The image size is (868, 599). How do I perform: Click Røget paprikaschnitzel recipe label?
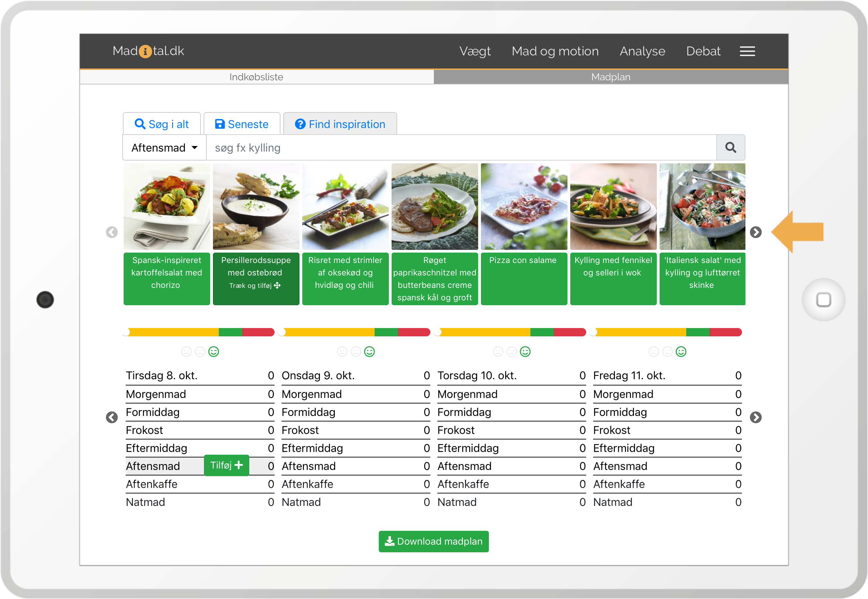coord(435,279)
